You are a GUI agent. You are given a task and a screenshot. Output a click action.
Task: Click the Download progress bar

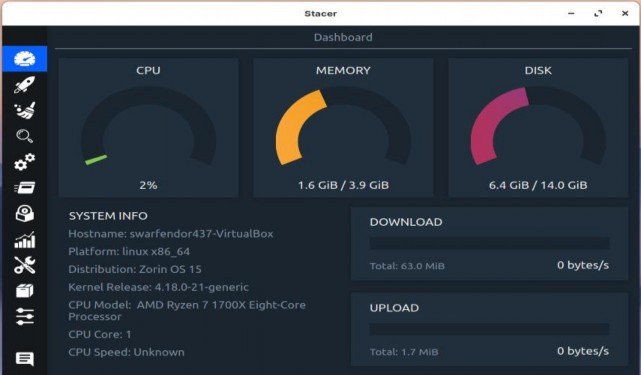point(489,243)
